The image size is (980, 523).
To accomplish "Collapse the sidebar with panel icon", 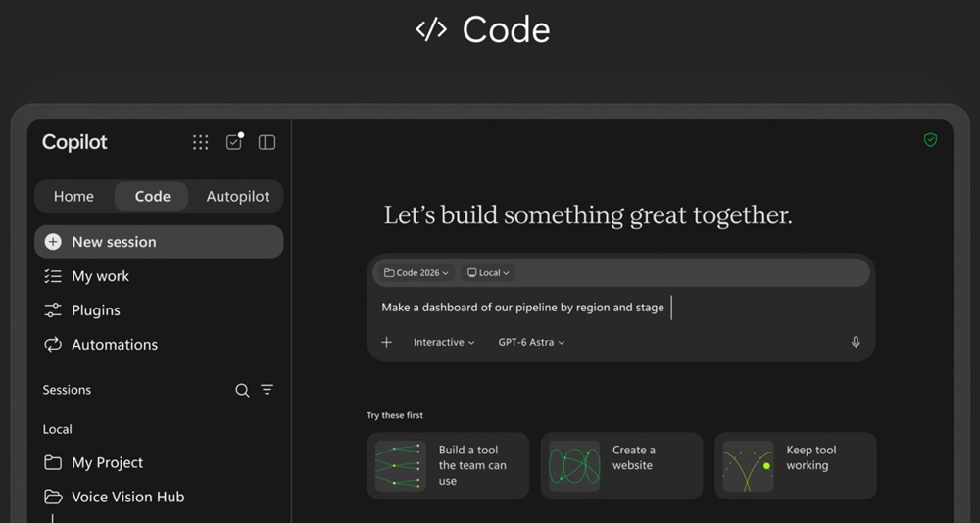I will [x=267, y=142].
